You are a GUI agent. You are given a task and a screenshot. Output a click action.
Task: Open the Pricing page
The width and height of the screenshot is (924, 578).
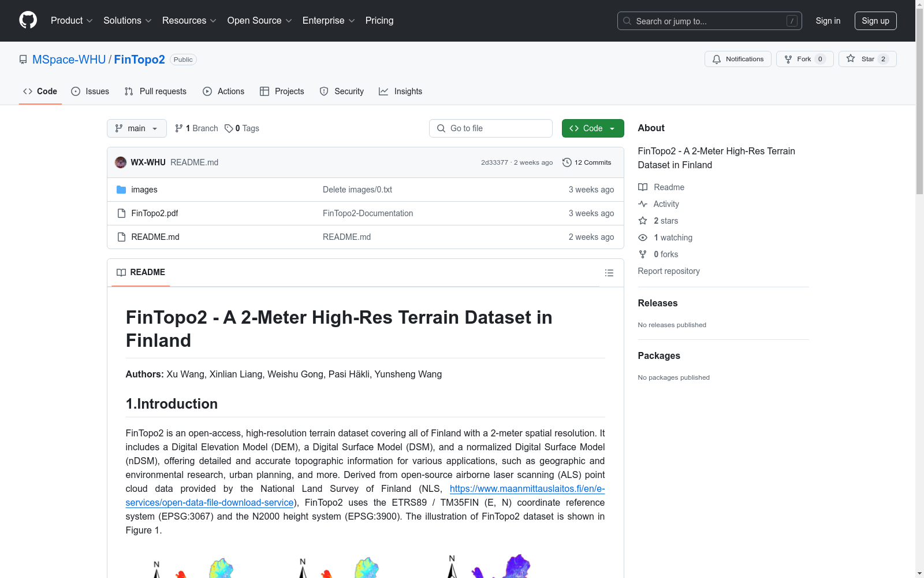tap(379, 21)
